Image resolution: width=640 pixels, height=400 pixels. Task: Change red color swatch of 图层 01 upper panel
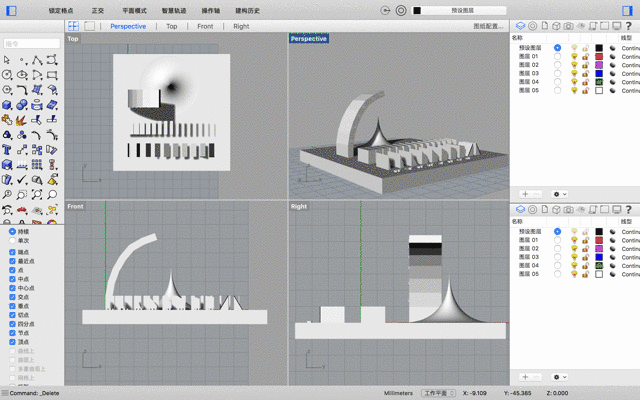click(599, 56)
